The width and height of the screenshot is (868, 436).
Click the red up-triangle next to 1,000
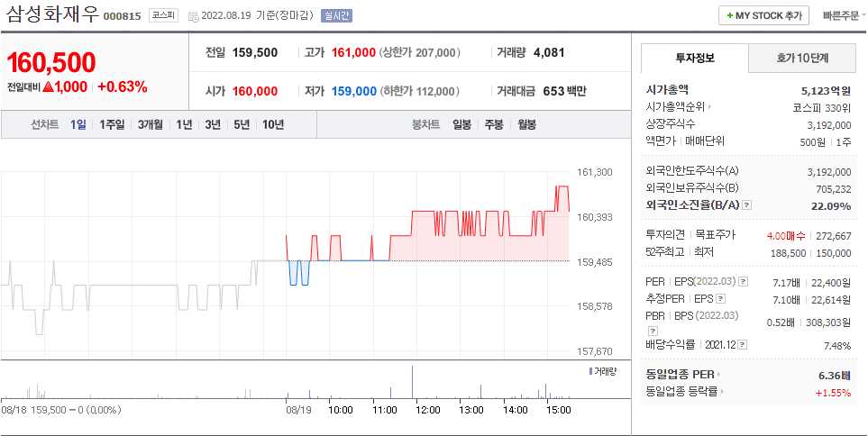tap(48, 86)
